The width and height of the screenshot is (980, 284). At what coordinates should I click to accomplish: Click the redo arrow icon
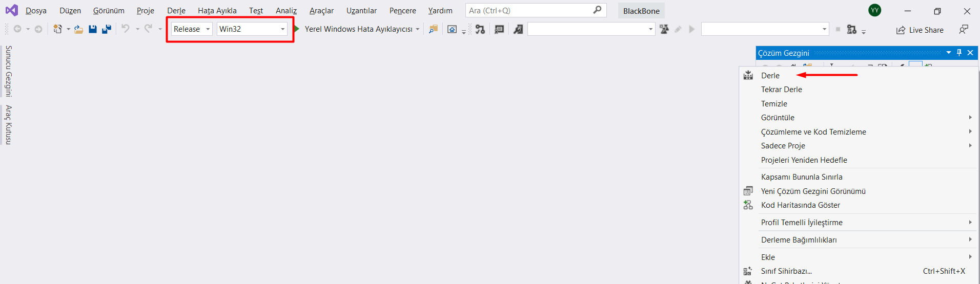coord(148,29)
